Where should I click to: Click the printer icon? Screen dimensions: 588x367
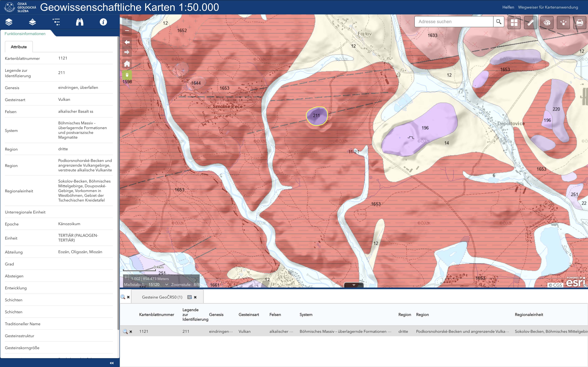tap(580, 23)
